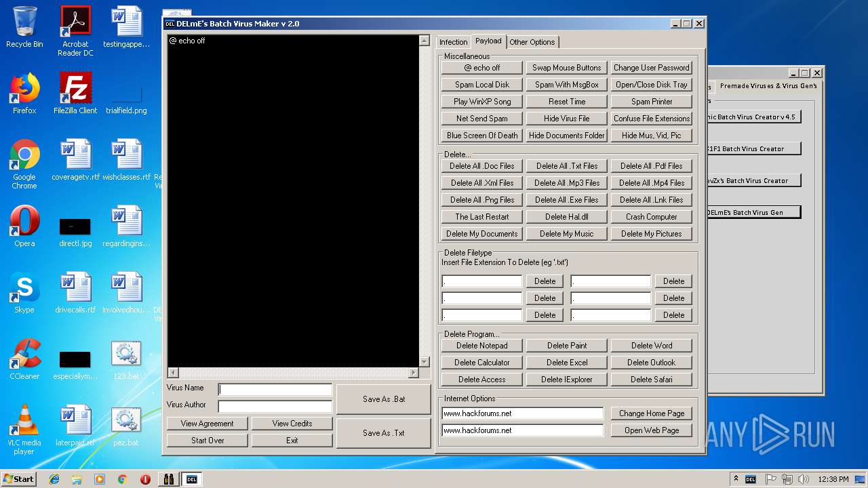This screenshot has height=488, width=868.
Task: Open the CCleaner desktop shortcut
Action: click(24, 359)
